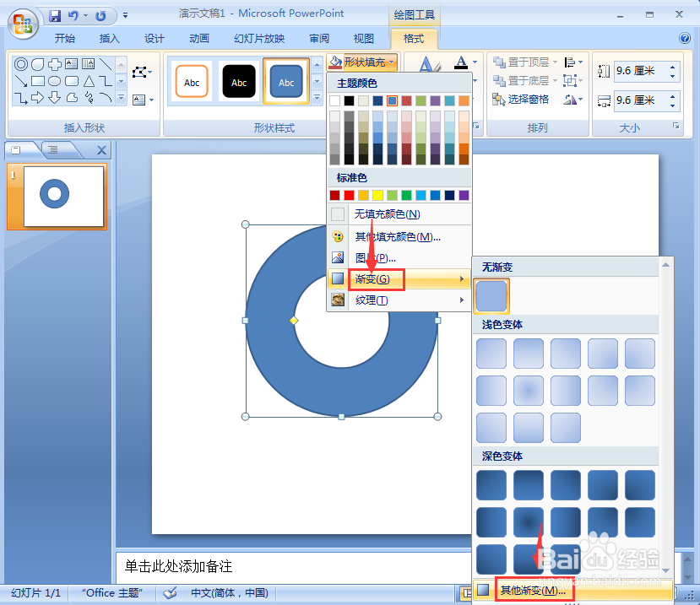Screen dimensions: 700x605
Task: Choose the rectangle shape
Action: (38, 81)
